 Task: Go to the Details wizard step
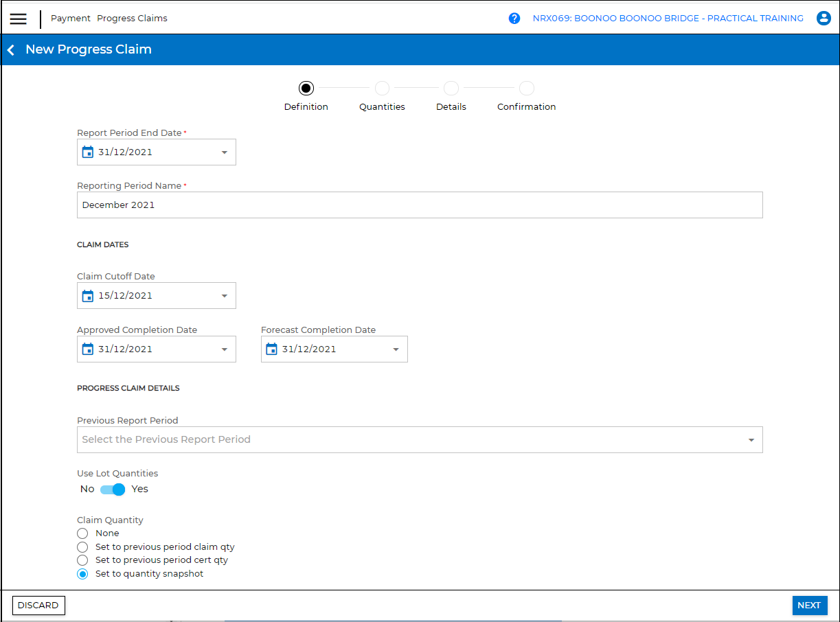tap(451, 88)
